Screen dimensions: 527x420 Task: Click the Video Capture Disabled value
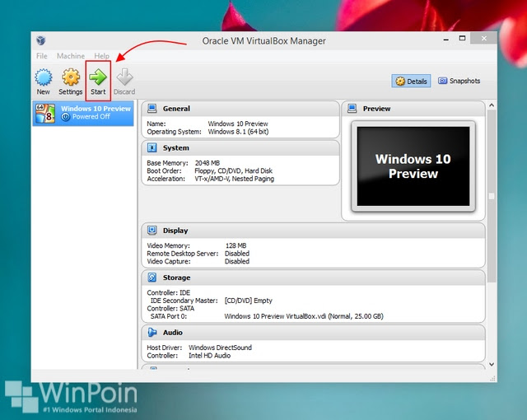237,261
